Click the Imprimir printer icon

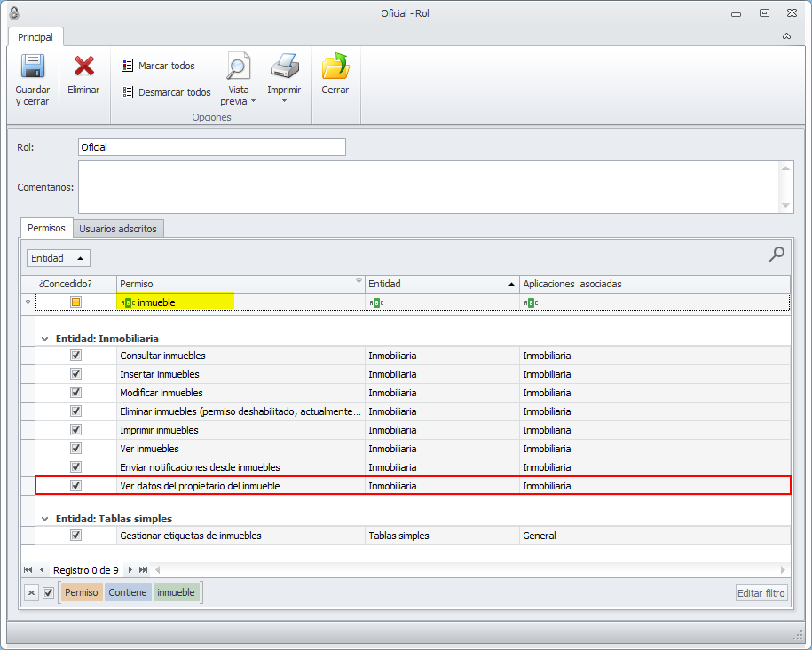[x=284, y=67]
